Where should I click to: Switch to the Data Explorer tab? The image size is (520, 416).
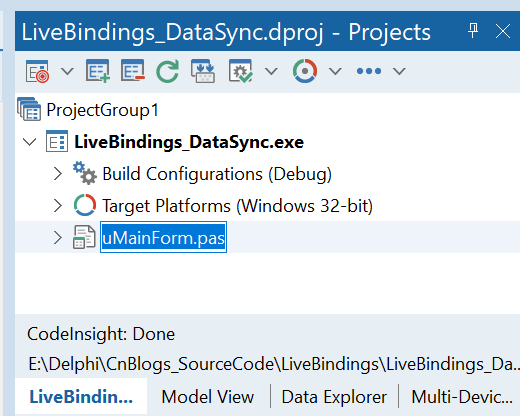(x=334, y=397)
